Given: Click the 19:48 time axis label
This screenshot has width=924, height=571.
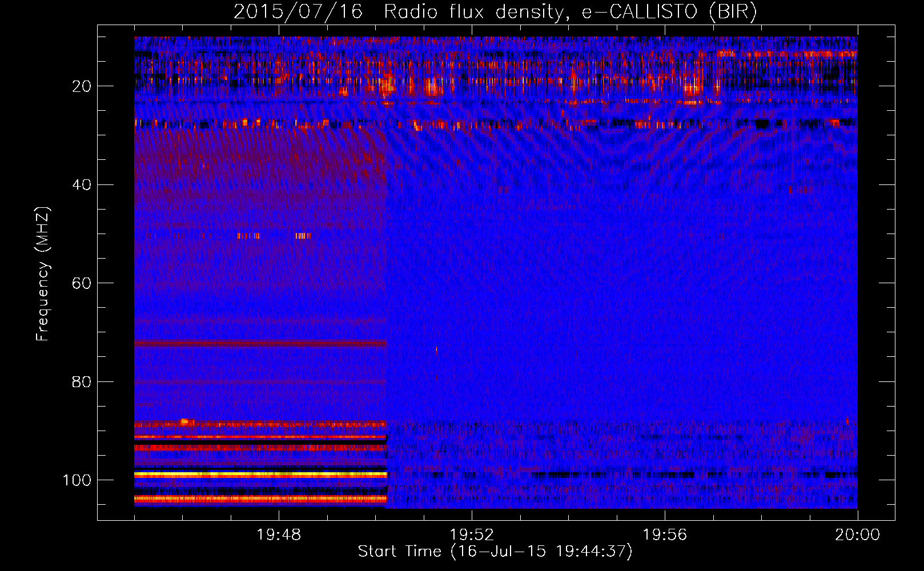Looking at the screenshot, I should (x=279, y=535).
